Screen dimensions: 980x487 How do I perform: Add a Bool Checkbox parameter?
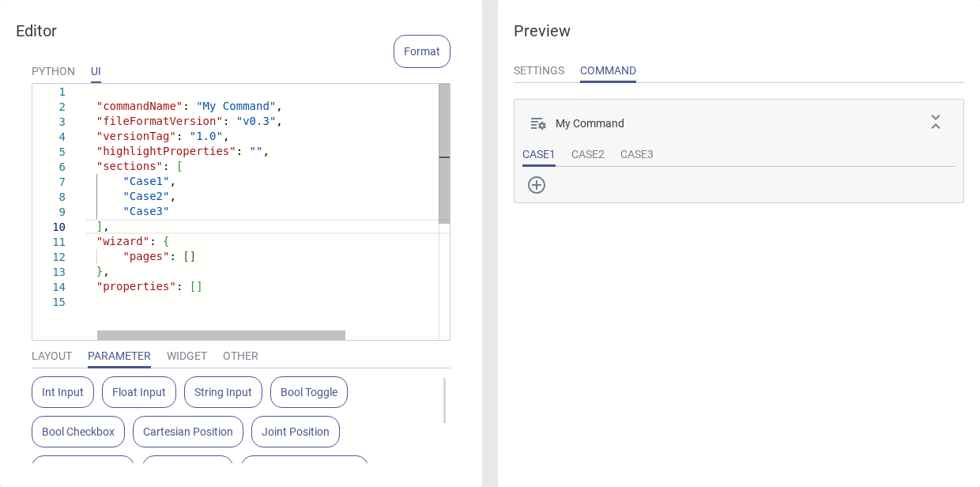78,432
